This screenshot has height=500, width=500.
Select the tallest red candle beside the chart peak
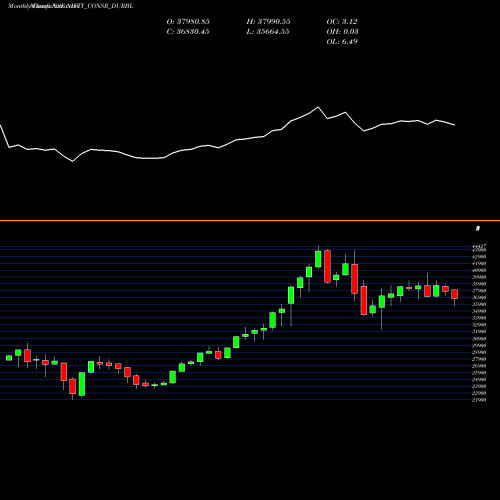(327, 266)
